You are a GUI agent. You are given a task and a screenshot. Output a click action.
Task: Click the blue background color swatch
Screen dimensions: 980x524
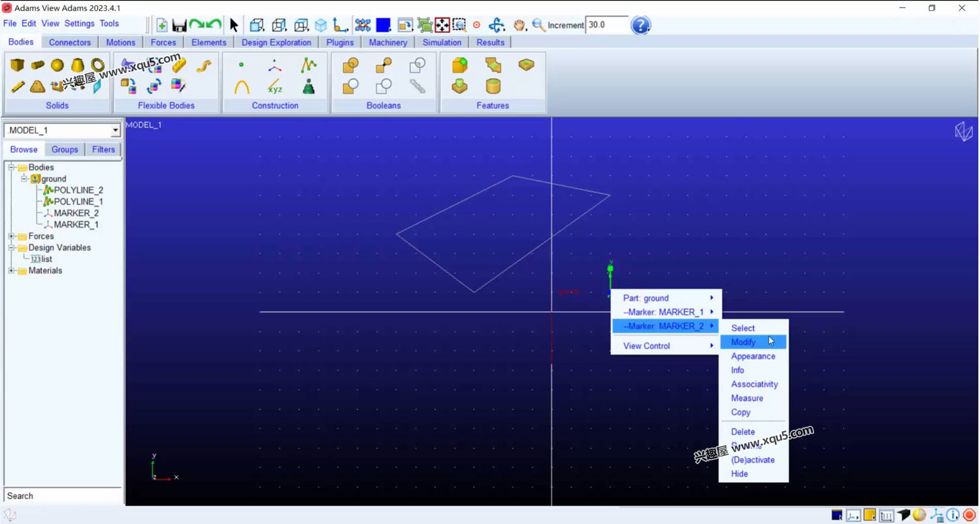click(x=383, y=25)
